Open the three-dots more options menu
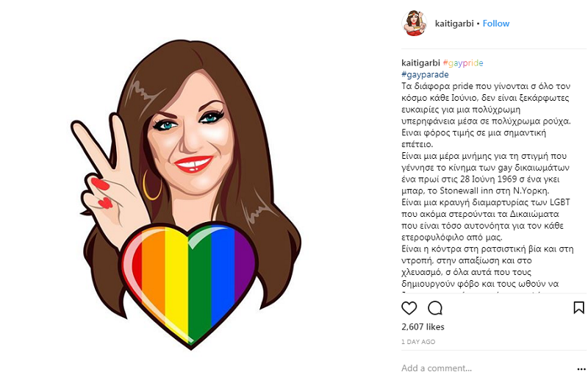The width and height of the screenshot is (588, 386). [581, 369]
